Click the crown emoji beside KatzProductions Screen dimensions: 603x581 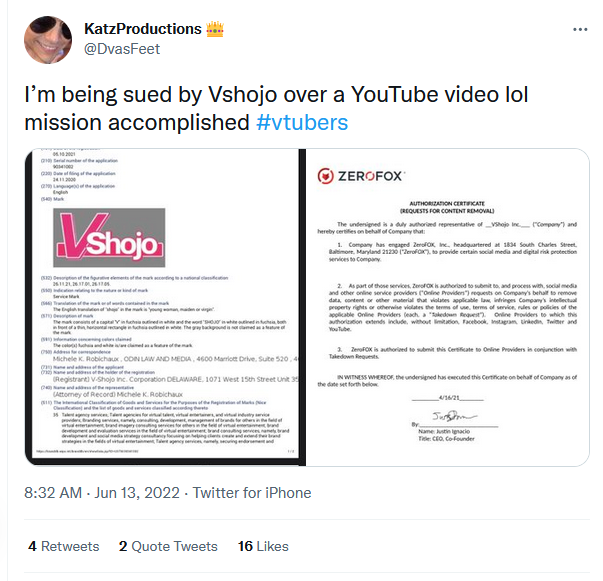click(215, 29)
